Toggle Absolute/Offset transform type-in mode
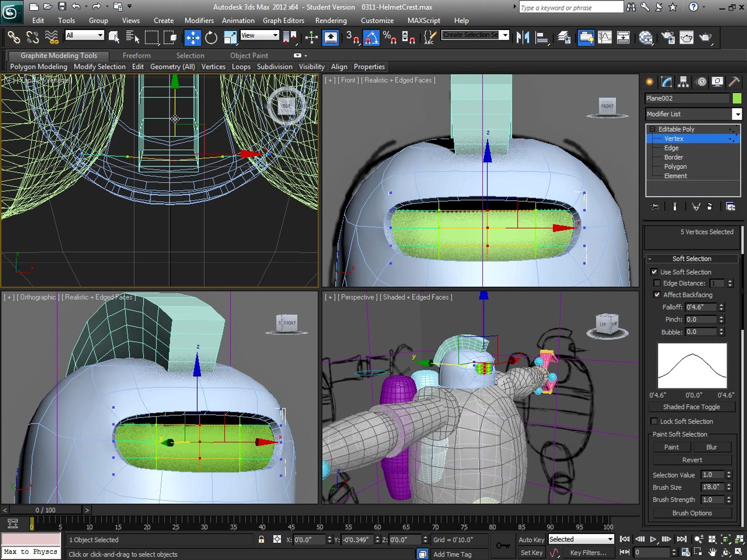747x560 pixels. [x=277, y=539]
